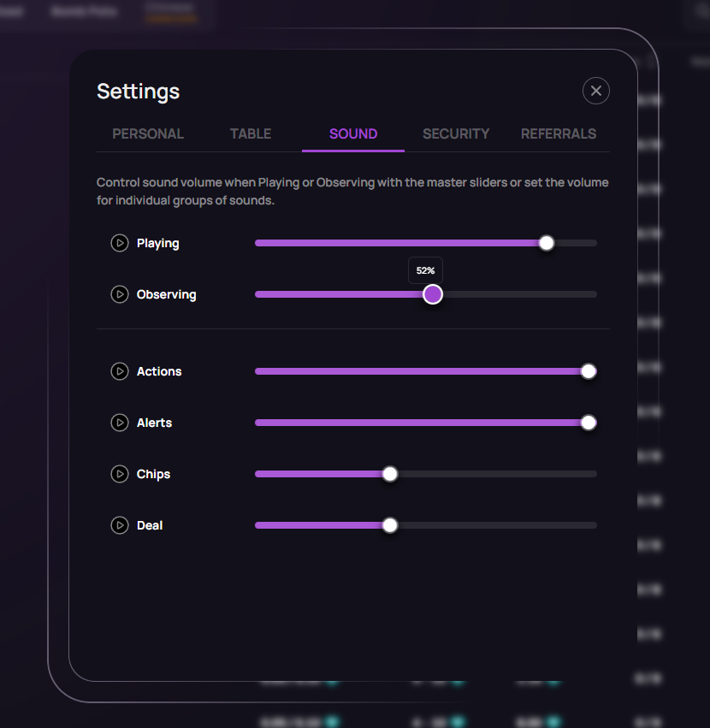
Task: Play the Playing sound preview icon
Action: click(x=120, y=243)
